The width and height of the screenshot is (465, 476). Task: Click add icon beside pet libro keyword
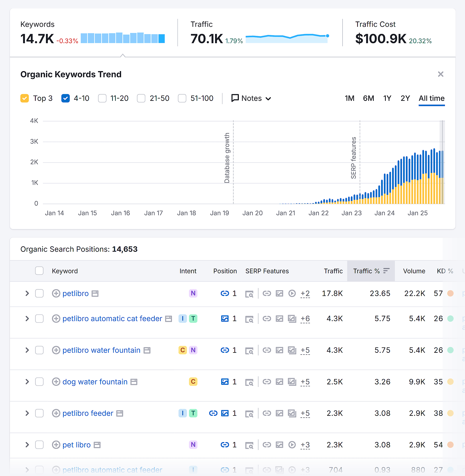[x=56, y=445]
